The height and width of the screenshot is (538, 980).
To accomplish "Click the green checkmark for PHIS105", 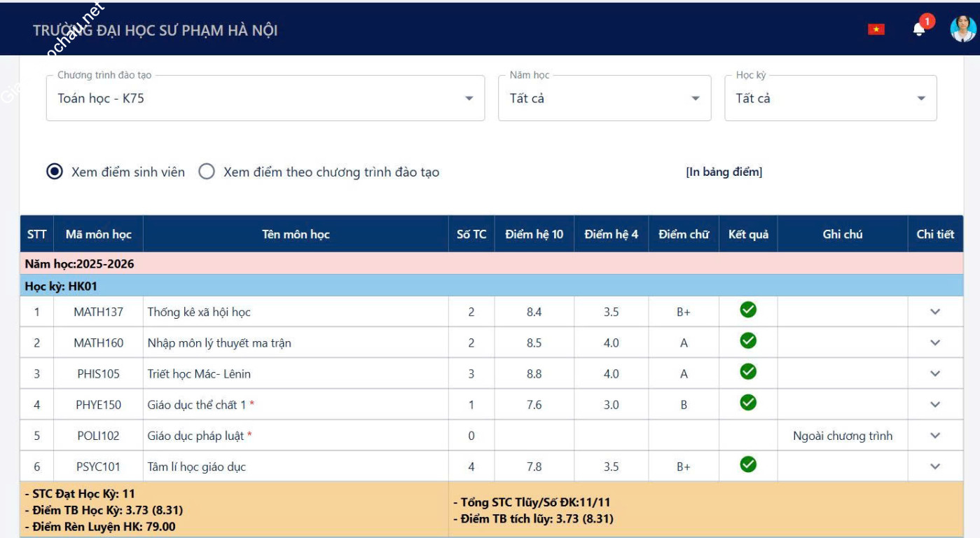I will tap(748, 371).
